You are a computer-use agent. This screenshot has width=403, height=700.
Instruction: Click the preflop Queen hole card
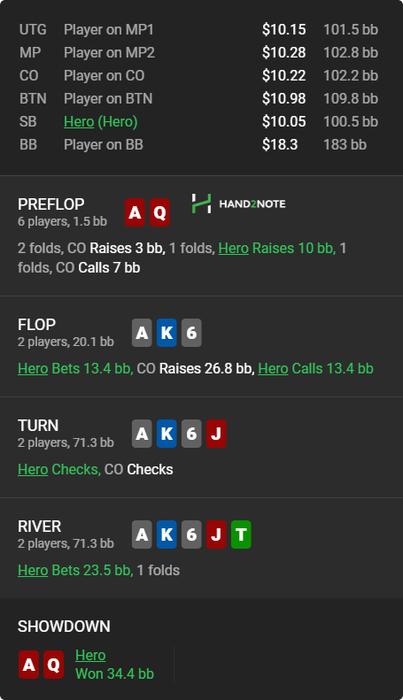pyautogui.click(x=160, y=212)
